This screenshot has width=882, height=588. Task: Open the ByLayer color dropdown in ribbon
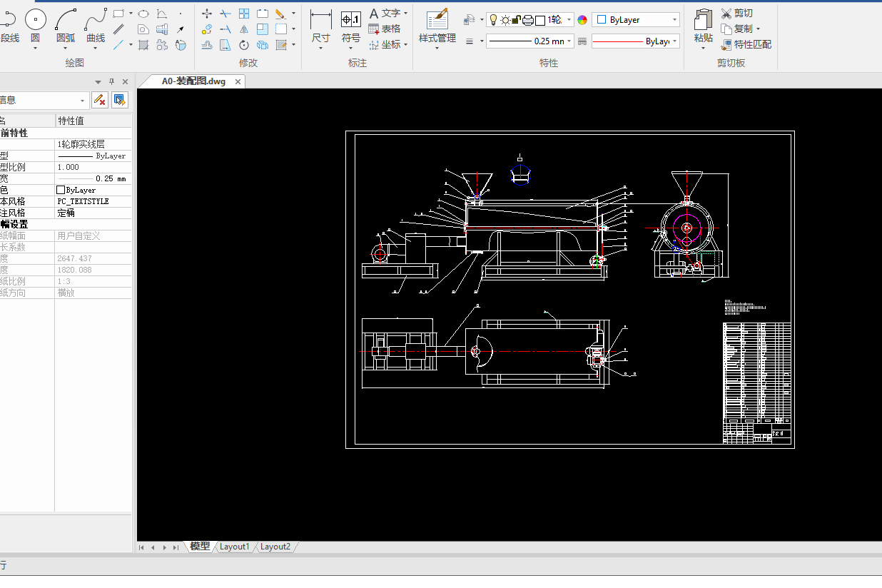[x=674, y=20]
